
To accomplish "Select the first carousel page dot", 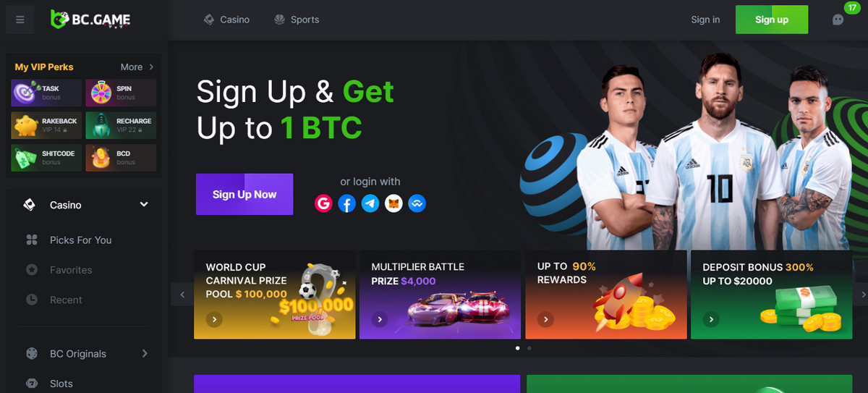I will click(x=517, y=348).
